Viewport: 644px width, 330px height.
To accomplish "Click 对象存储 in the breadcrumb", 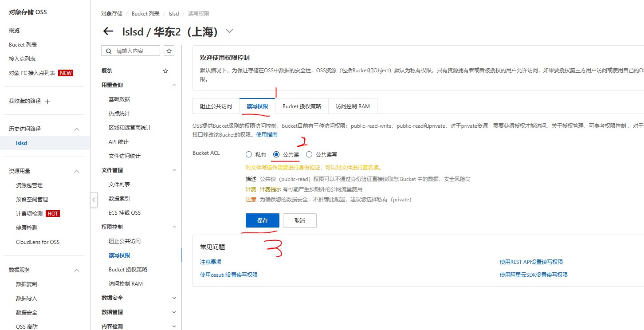I will (x=112, y=14).
